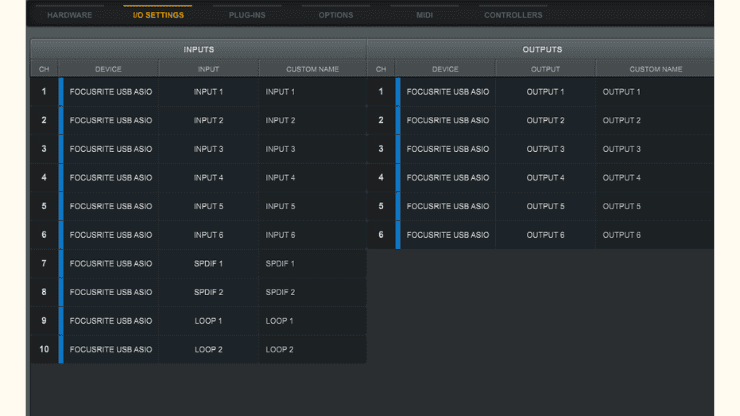
Task: Edit custom name field INPUT 3
Action: [313, 149]
